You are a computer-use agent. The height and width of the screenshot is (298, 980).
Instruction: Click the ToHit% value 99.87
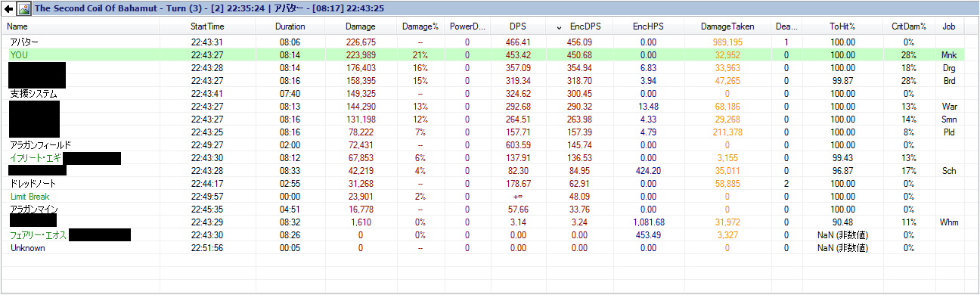(x=842, y=81)
